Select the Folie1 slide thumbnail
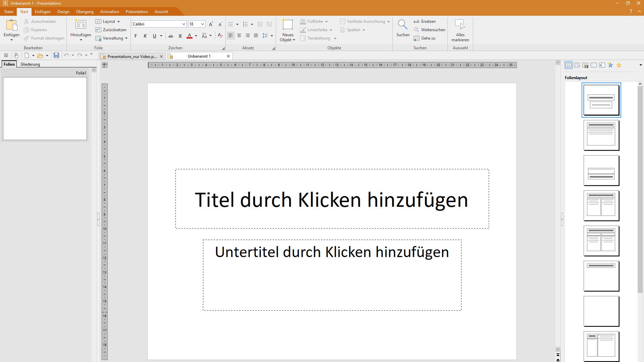 (45, 109)
